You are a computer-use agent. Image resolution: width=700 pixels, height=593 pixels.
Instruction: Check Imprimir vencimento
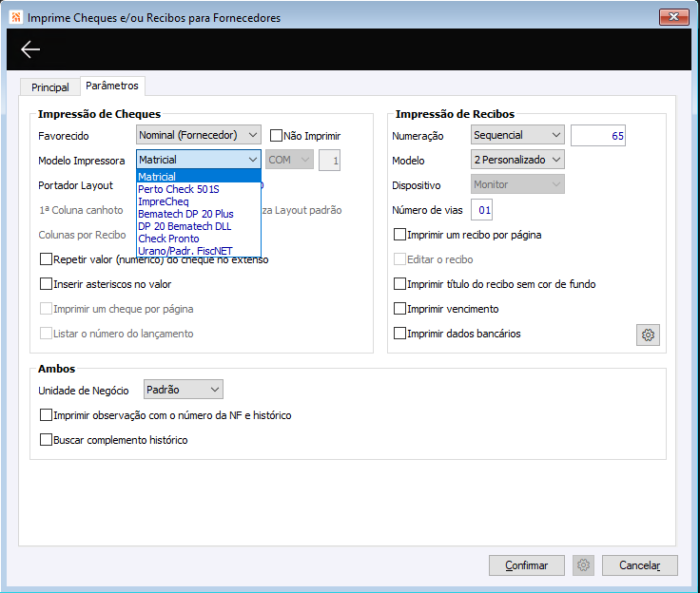pyautogui.click(x=399, y=309)
